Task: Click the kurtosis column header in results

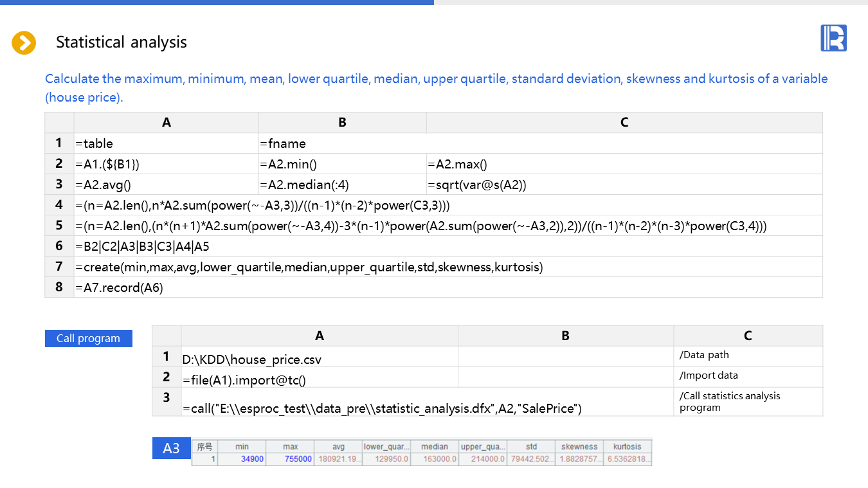Action: (628, 446)
